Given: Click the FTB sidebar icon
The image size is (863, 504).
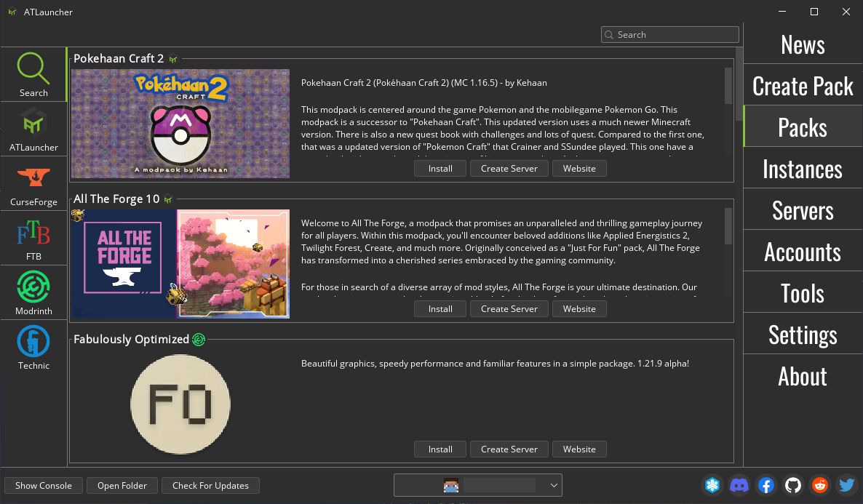Looking at the screenshot, I should (x=33, y=234).
